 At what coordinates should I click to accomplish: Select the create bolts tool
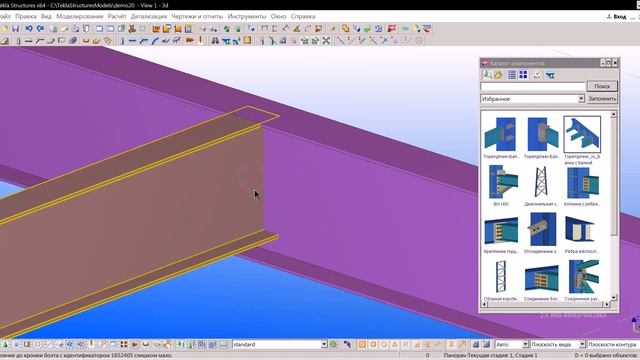189,40
